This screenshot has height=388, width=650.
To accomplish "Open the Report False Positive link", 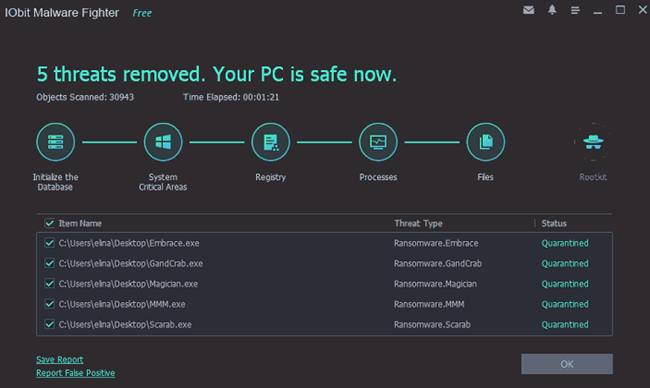I will coord(75,373).
